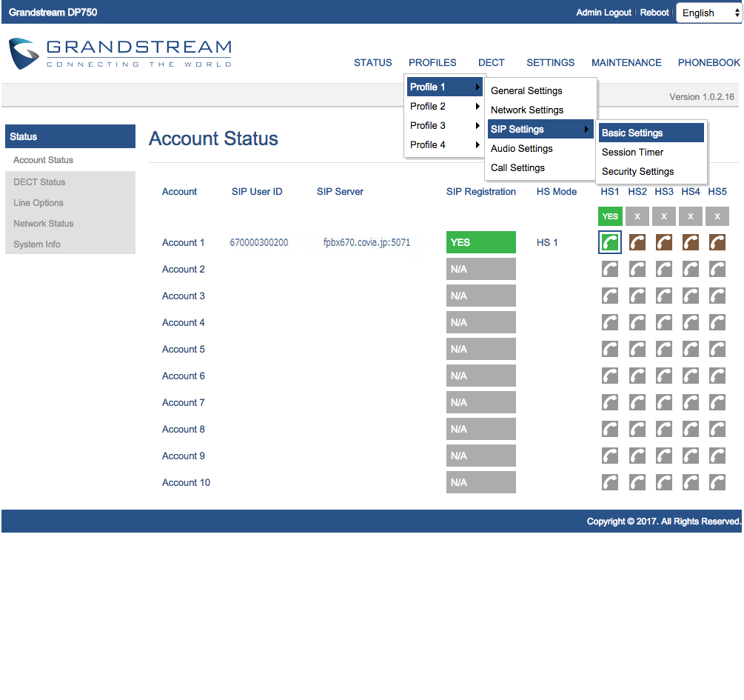Click the HS4 handset icon in Account 3 row
The height and width of the screenshot is (700, 744).
tap(691, 296)
